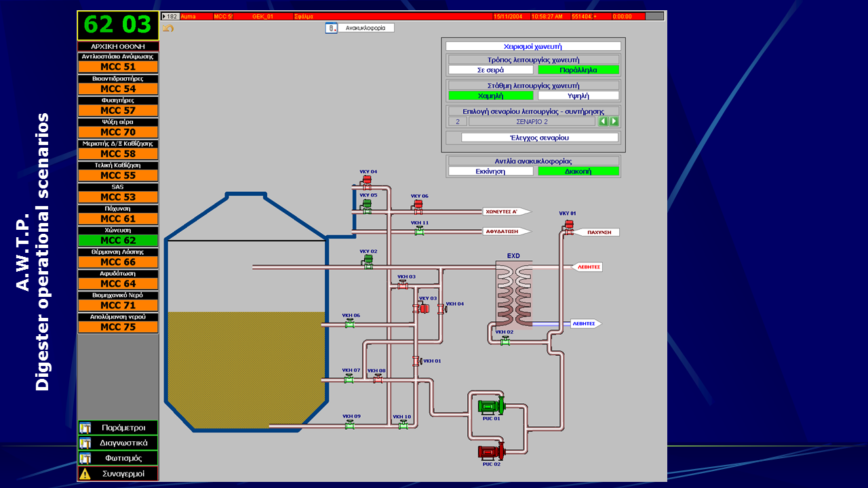Start recirculation pump with Εκκίνηση
Image resolution: width=868 pixels, height=488 pixels.
click(490, 171)
